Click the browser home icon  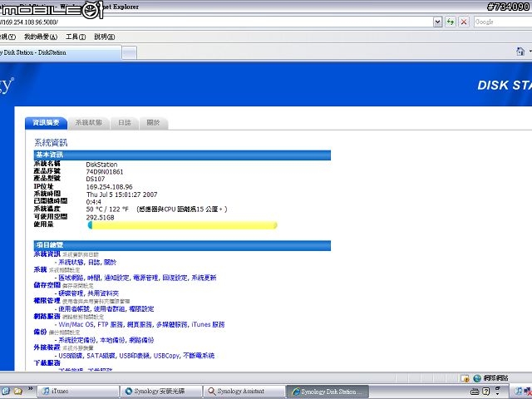(x=520, y=52)
